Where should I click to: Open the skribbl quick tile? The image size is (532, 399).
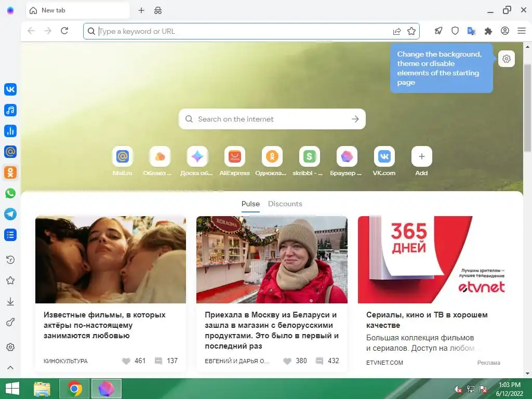(x=309, y=161)
